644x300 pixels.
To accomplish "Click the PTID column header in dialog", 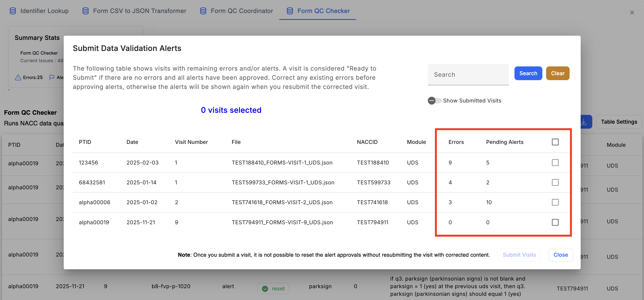I will (85, 142).
